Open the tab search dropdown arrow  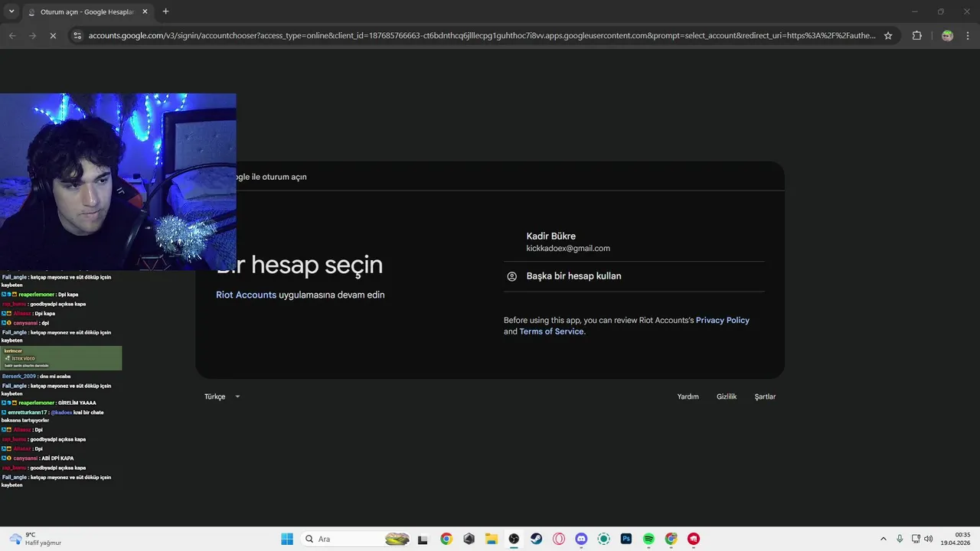pos(11,11)
